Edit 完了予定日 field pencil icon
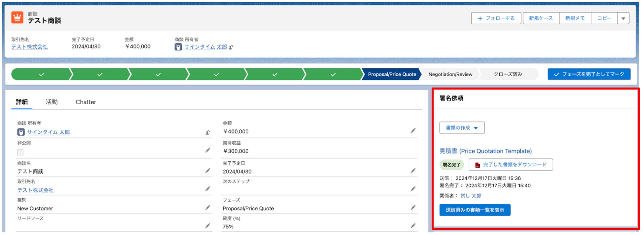The image size is (644, 235). click(413, 171)
